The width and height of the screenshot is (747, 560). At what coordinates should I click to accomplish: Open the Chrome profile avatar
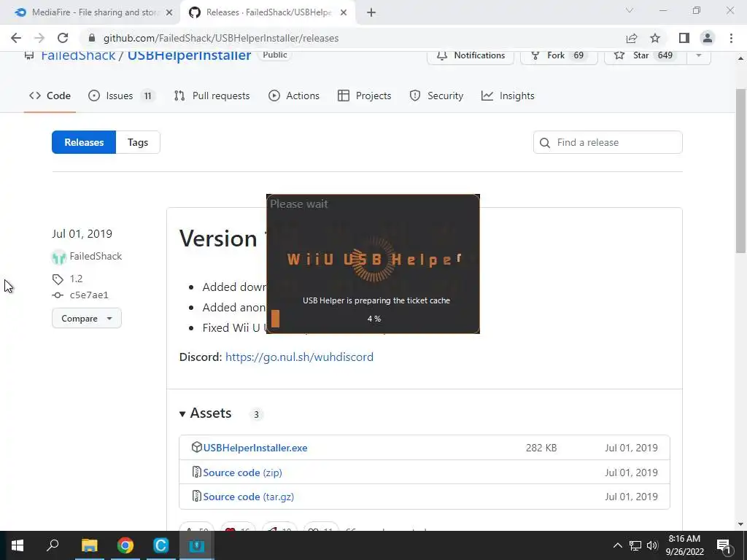[708, 38]
